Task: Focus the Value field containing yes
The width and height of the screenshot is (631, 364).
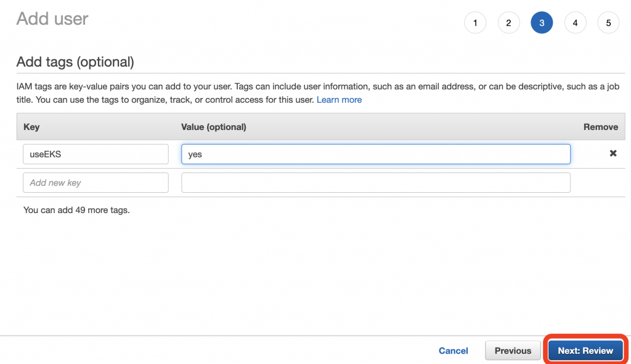Action: (x=375, y=154)
